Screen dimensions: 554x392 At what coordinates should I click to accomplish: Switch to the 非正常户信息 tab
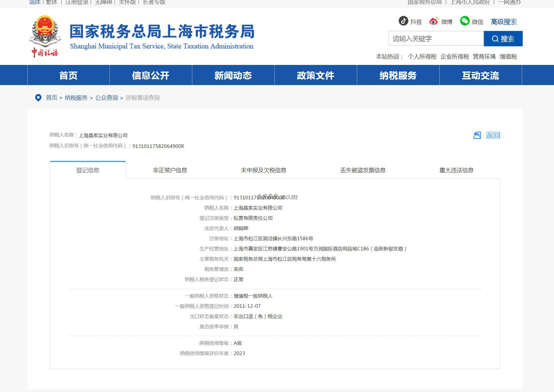[x=170, y=170]
